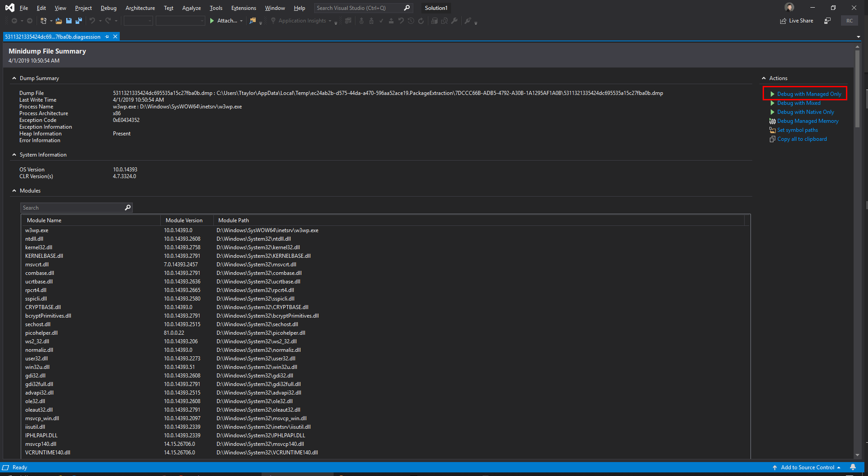Close the diagsession document tab
The image size is (868, 476).
tap(115, 37)
